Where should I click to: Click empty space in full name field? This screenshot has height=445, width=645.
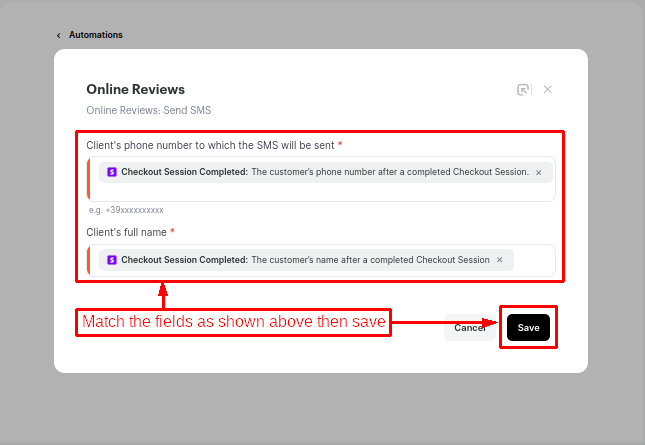[x=533, y=260]
